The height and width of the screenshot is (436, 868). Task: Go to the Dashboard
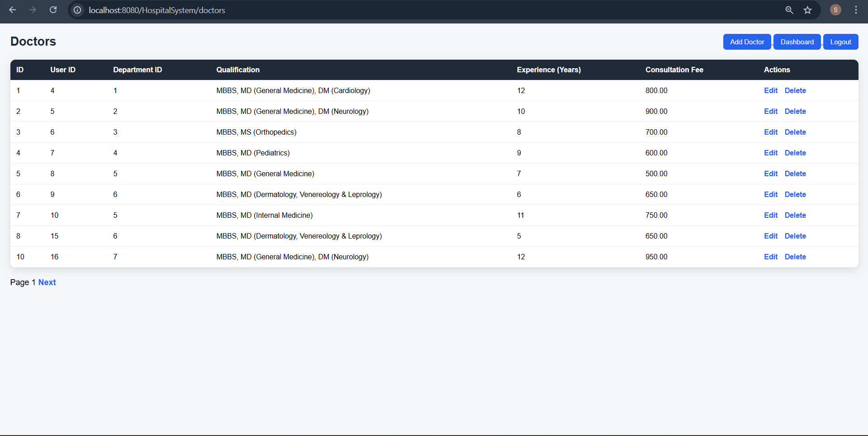tap(797, 42)
